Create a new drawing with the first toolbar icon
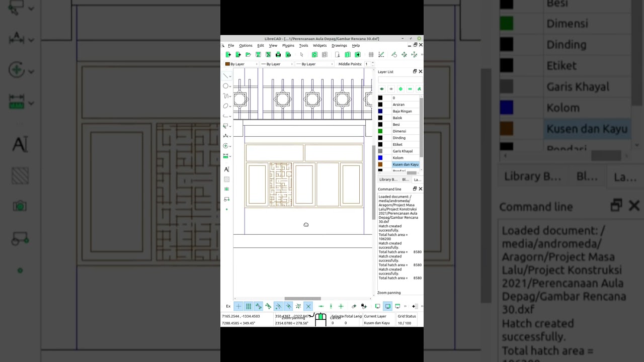The width and height of the screenshot is (644, 362). coord(228,54)
